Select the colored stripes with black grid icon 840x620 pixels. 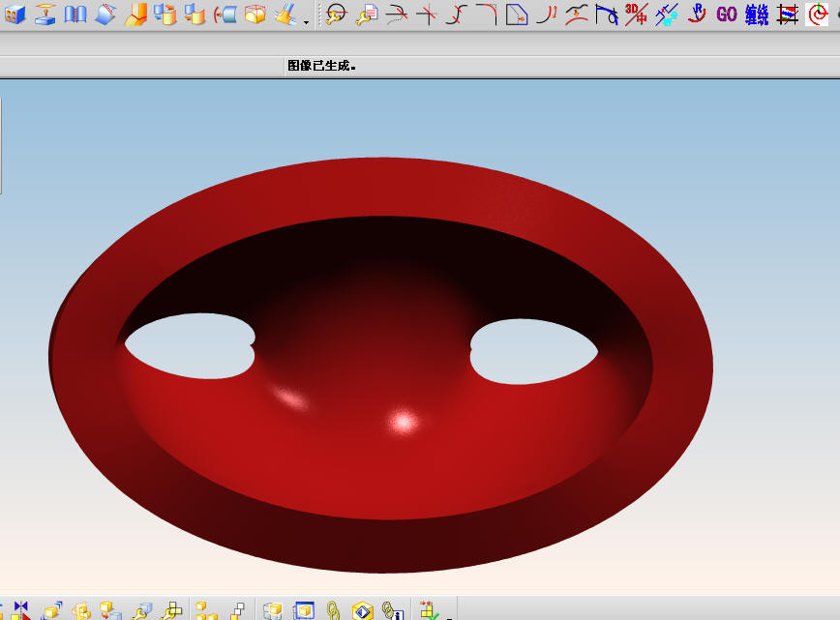tap(787, 15)
